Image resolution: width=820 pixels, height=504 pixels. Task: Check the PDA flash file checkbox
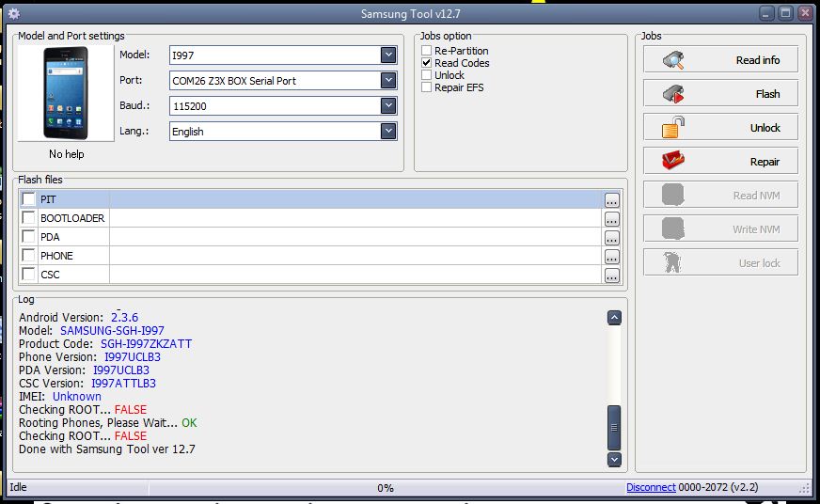coord(29,236)
